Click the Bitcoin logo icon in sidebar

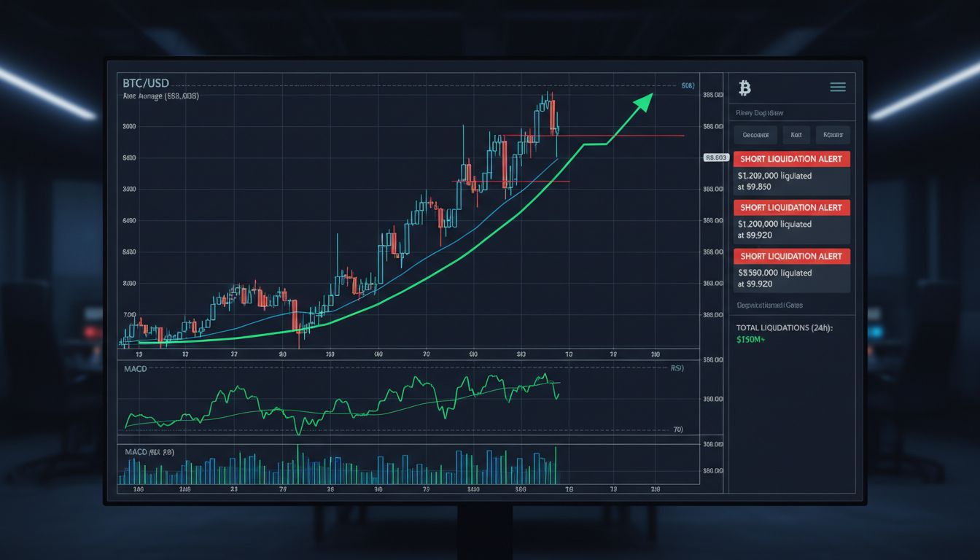click(x=744, y=88)
